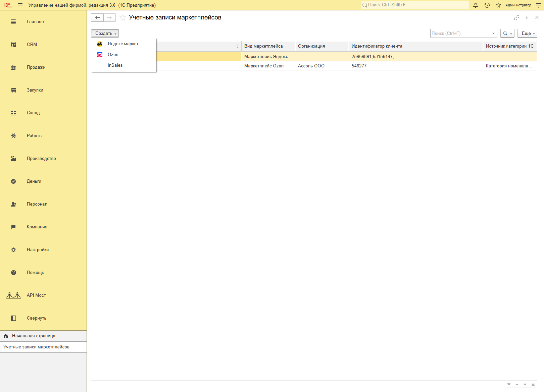
Task: Open the 1C main logo menu
Action: [8, 5]
